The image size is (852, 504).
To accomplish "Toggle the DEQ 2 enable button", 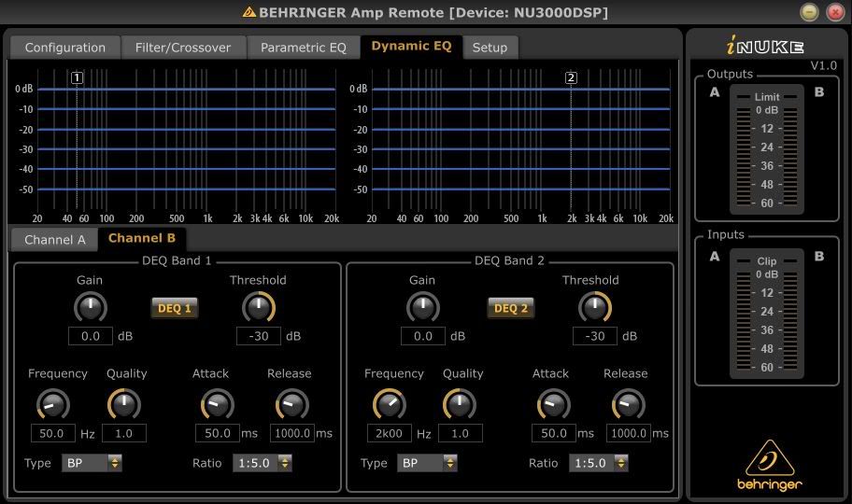I will (x=511, y=309).
